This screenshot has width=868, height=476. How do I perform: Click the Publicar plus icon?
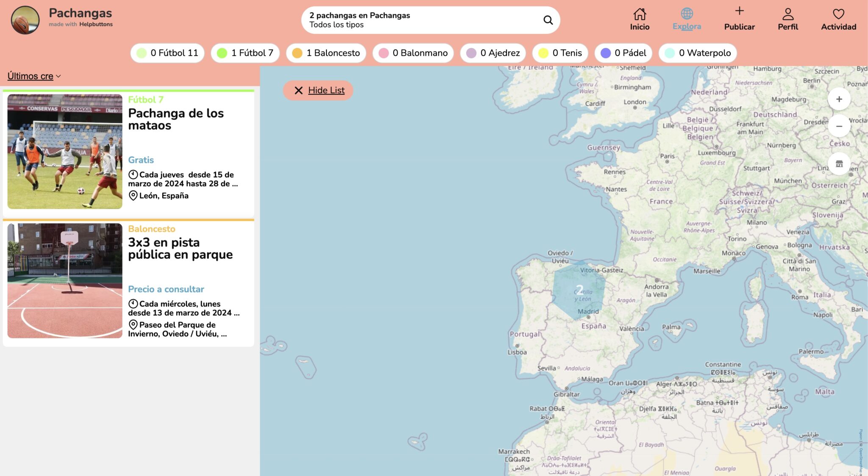(740, 12)
